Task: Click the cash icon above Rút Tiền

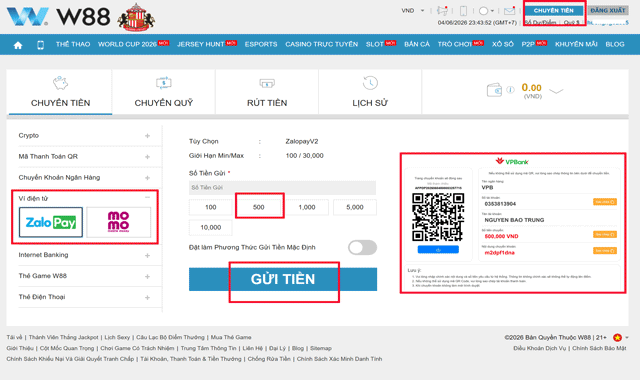Action: [x=267, y=83]
